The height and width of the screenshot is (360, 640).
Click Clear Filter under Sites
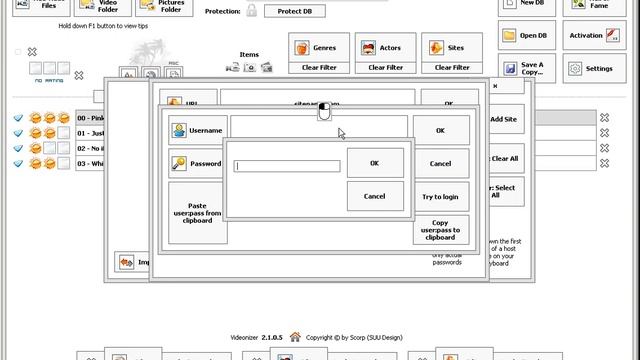pyautogui.click(x=452, y=68)
